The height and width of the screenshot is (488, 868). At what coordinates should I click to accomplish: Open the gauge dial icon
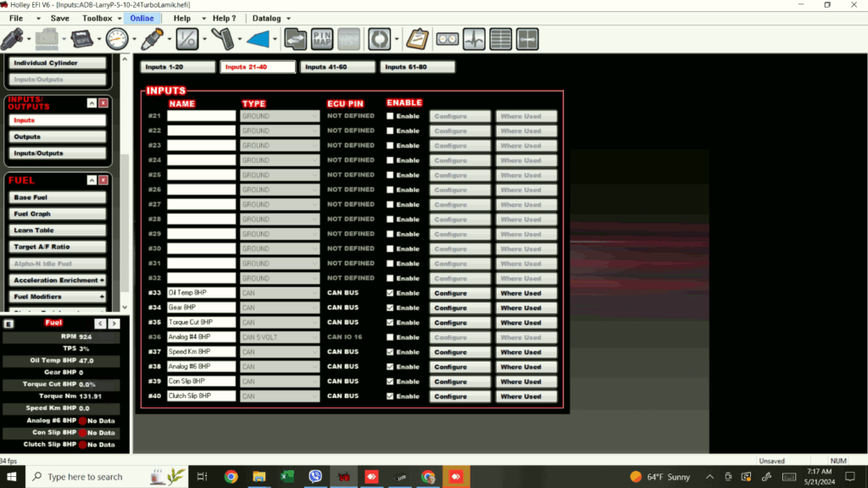[117, 39]
